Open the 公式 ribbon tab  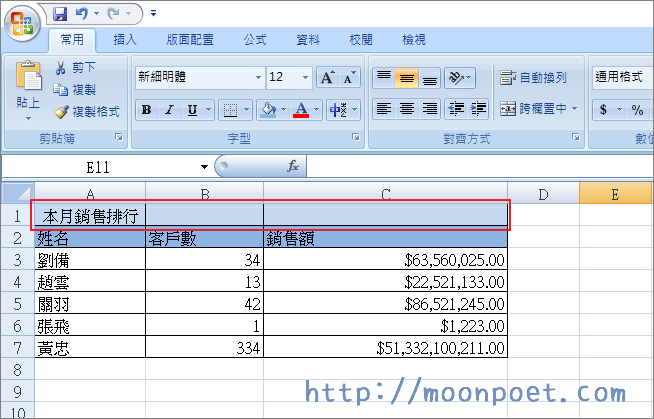[255, 40]
